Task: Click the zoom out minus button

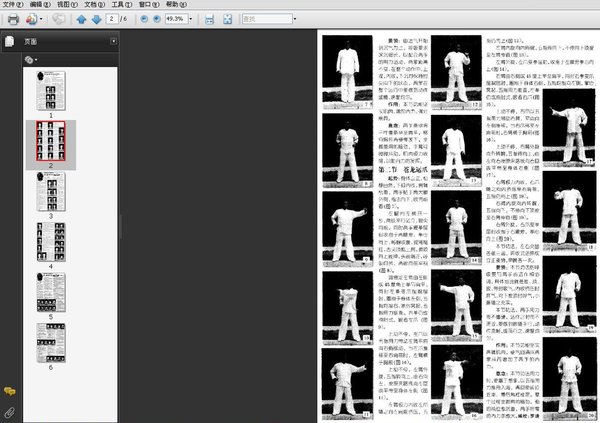Action: [x=144, y=19]
